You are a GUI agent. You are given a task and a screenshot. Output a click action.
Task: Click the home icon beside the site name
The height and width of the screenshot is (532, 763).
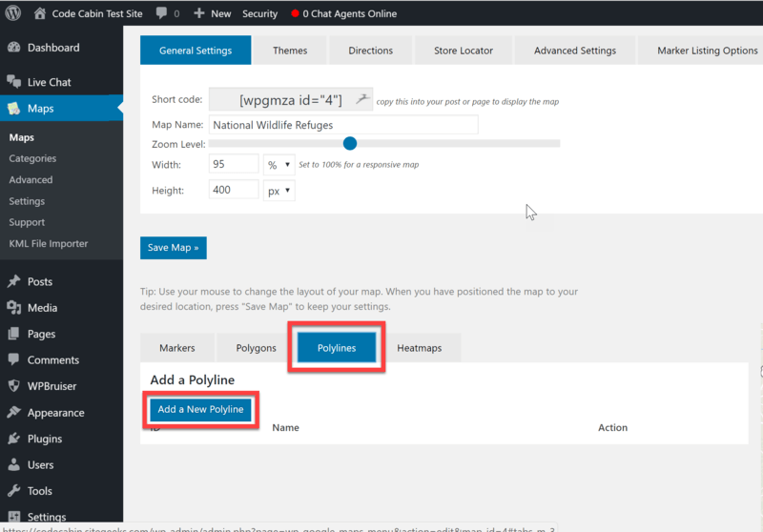point(40,13)
